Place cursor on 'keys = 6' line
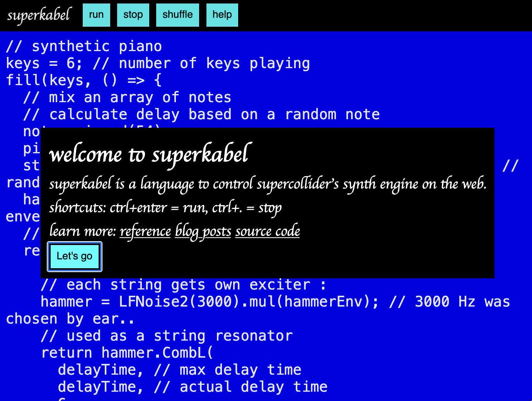 pos(158,63)
